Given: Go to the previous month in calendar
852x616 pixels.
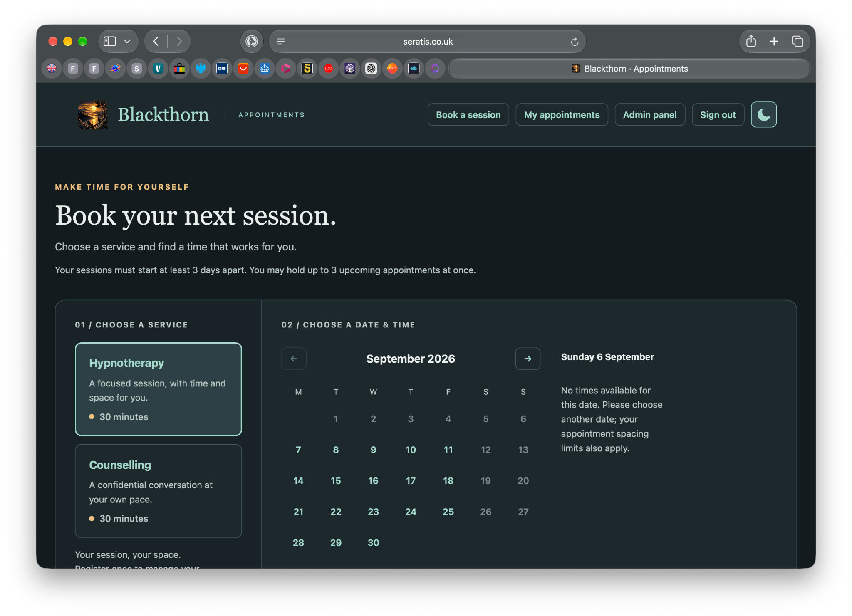Looking at the screenshot, I should (294, 359).
